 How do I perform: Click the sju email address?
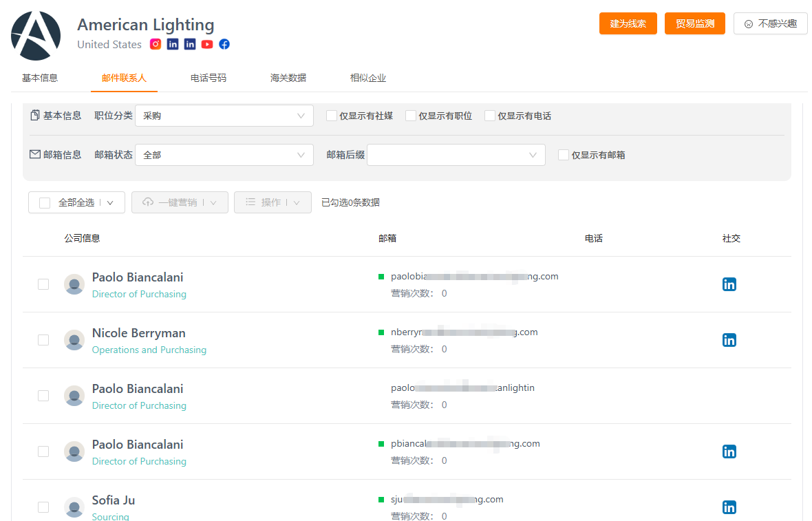(447, 499)
